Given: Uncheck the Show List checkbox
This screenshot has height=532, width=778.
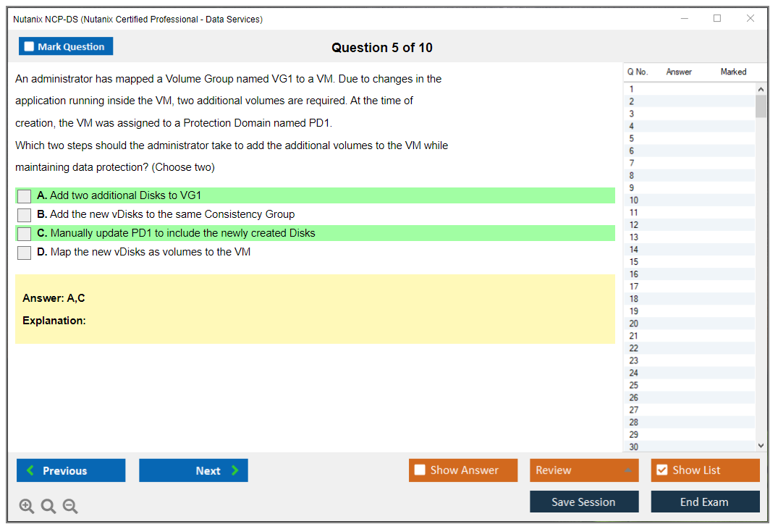Looking at the screenshot, I should point(661,470).
